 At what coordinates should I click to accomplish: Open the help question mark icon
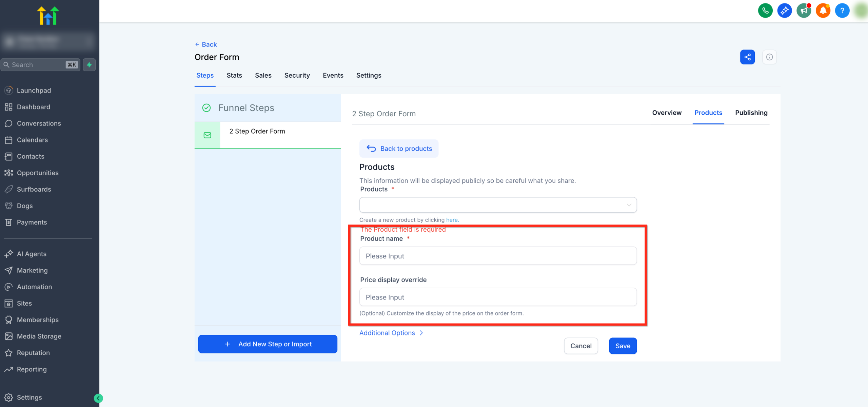point(843,11)
